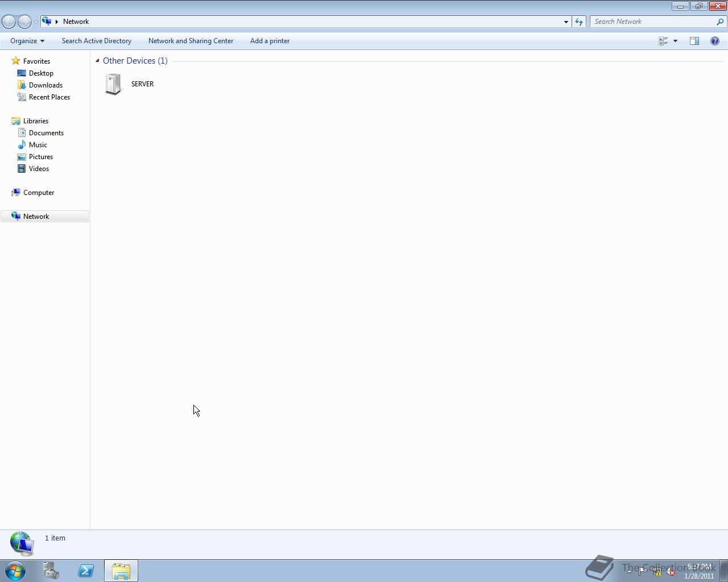This screenshot has height=582, width=728.
Task: Select Libraries in navigation pane
Action: tap(36, 120)
